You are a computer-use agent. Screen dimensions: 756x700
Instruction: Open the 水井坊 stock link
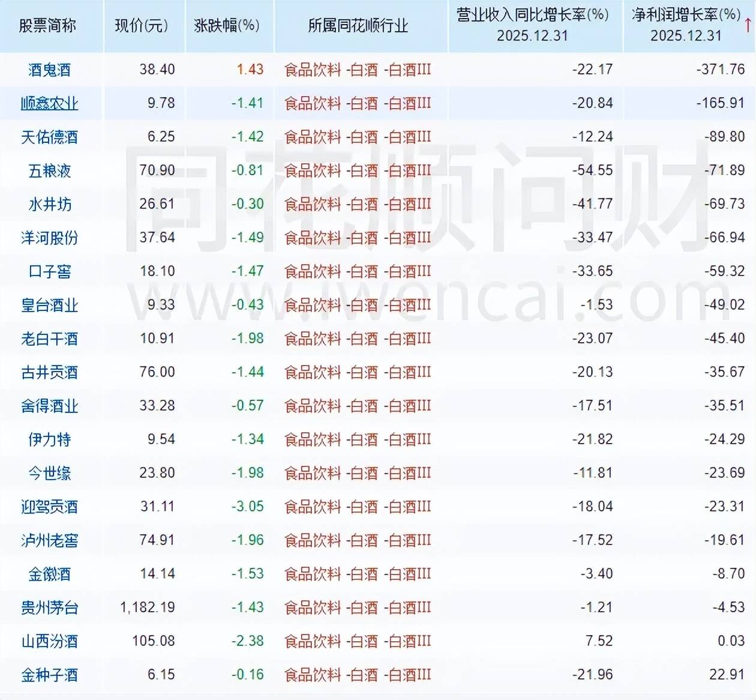tap(49, 204)
